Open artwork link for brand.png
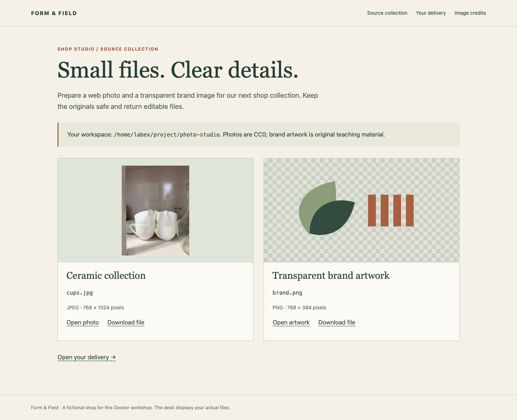The width and height of the screenshot is (517, 420). click(x=291, y=322)
